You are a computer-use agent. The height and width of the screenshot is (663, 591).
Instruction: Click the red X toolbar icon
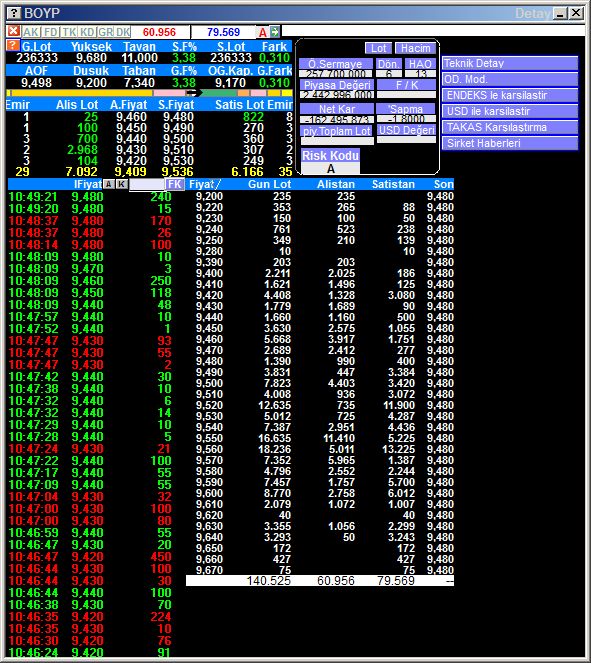pyautogui.click(x=14, y=32)
